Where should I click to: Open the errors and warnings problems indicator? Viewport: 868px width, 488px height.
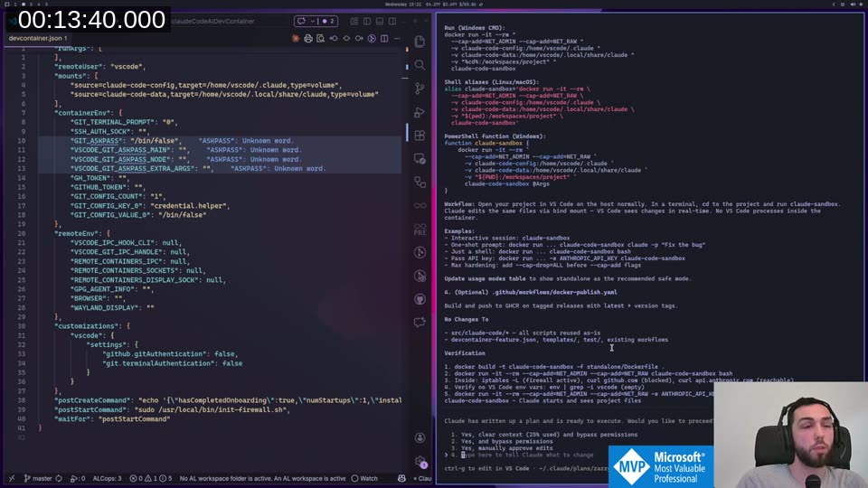tap(151, 479)
